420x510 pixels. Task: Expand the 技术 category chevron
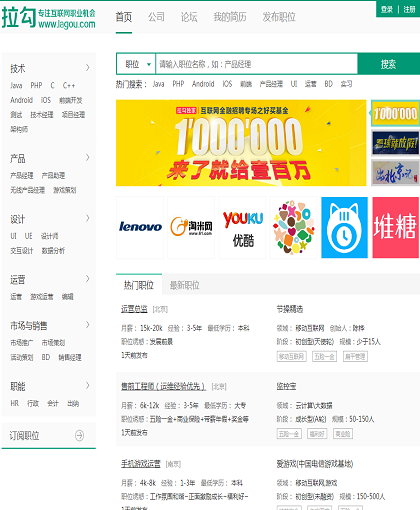(x=87, y=68)
